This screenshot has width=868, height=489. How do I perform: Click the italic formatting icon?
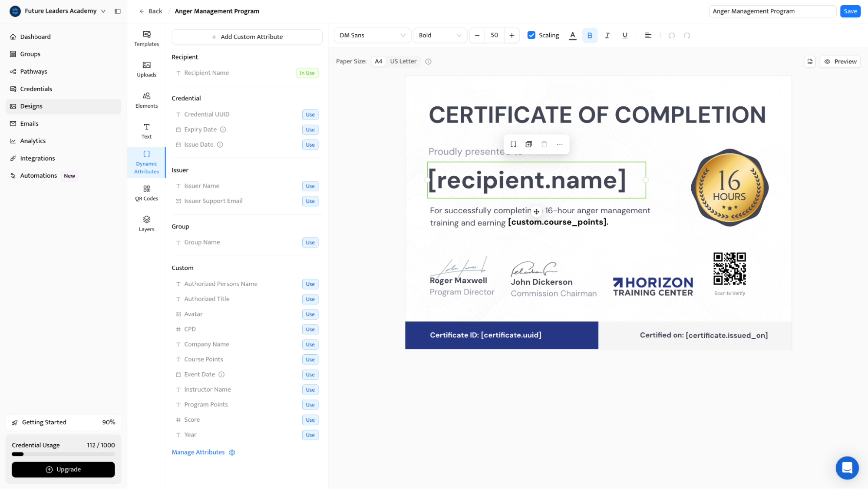(x=607, y=35)
